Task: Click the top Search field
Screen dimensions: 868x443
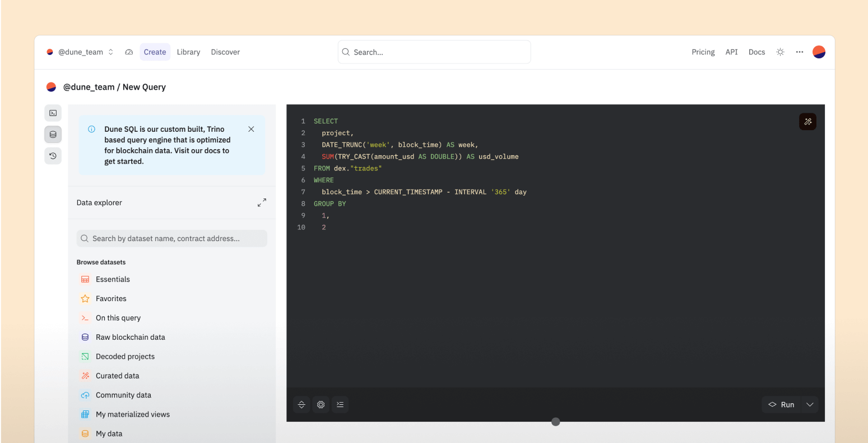Action: click(x=434, y=52)
